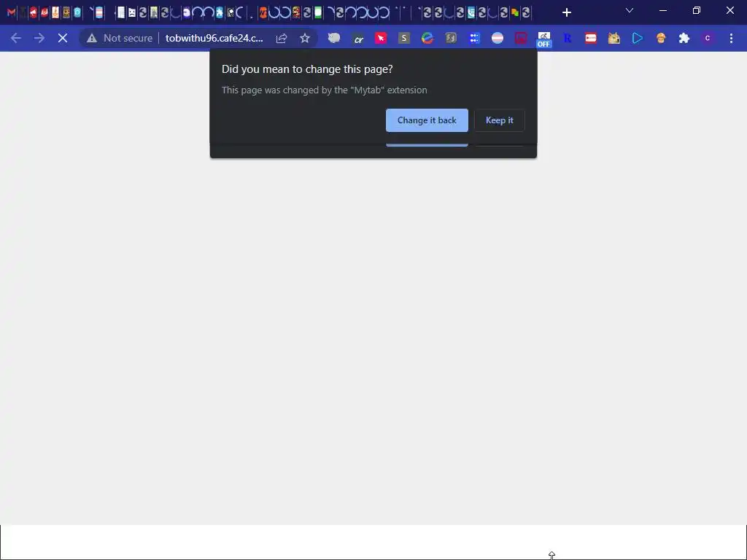Open a new tab with plus button
747x560 pixels.
click(x=566, y=12)
